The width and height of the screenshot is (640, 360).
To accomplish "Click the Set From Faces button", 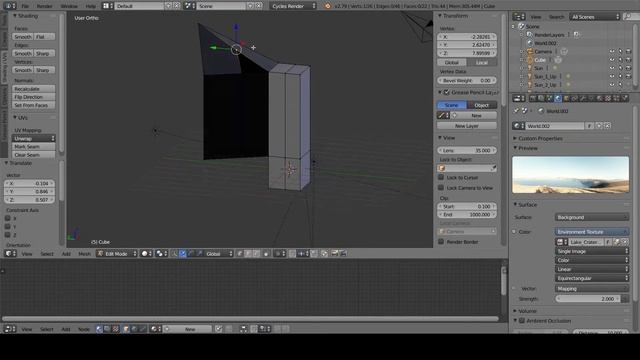I will pyautogui.click(x=33, y=105).
